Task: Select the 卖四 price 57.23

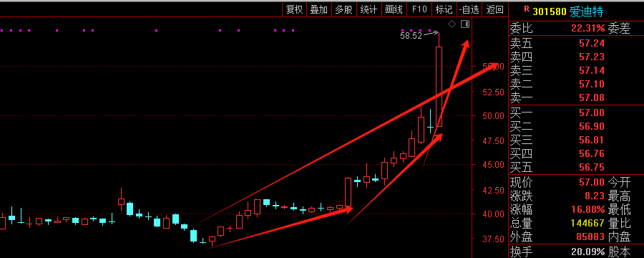Action: (592, 57)
